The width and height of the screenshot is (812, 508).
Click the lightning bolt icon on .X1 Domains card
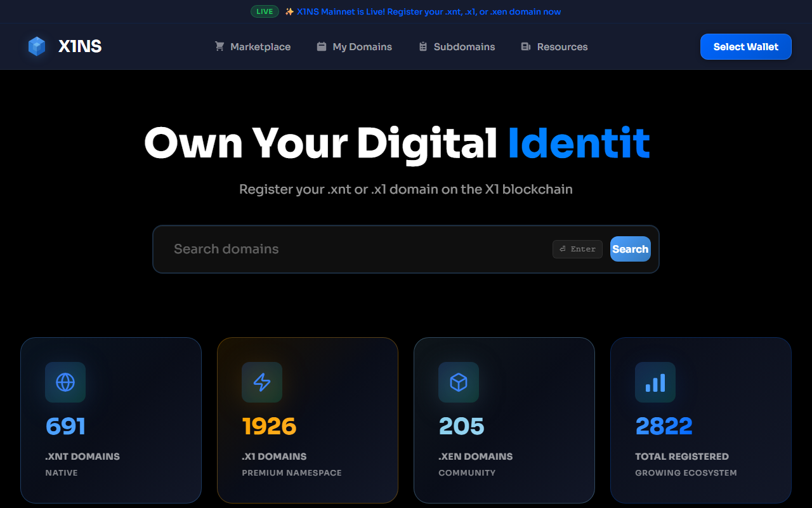tap(262, 382)
